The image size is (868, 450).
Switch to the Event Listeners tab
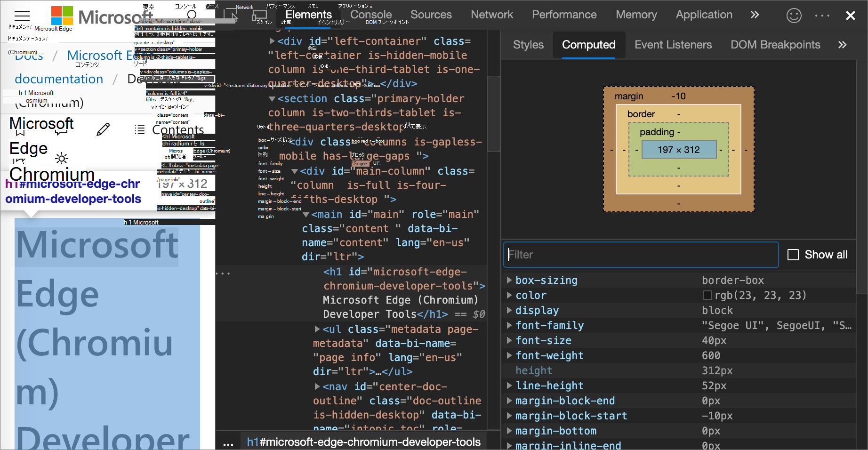673,45
